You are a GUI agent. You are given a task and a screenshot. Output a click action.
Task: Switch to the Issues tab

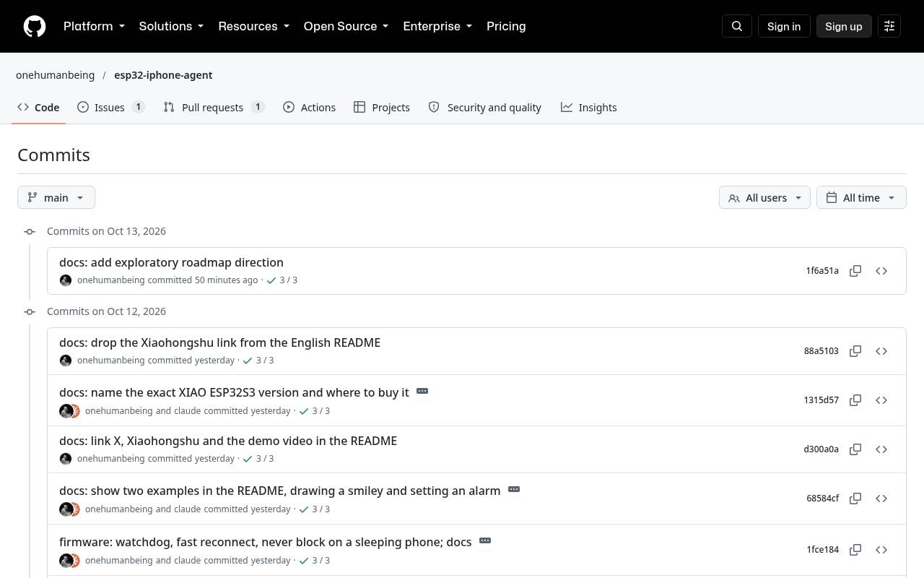pos(111,108)
